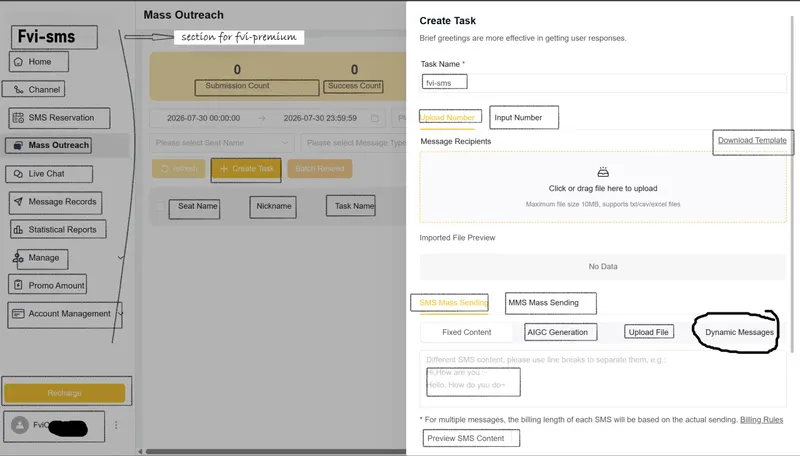
Task: Click the Home house icon
Action: [x=18, y=62]
